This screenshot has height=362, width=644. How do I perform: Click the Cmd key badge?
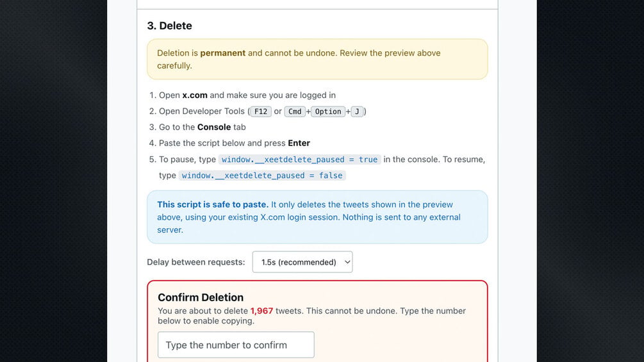pos(295,111)
